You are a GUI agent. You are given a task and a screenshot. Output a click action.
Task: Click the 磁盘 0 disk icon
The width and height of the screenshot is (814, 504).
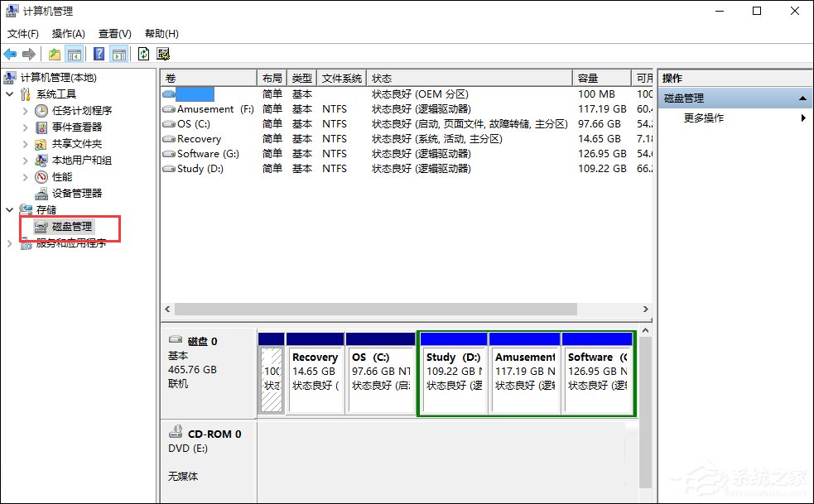176,338
